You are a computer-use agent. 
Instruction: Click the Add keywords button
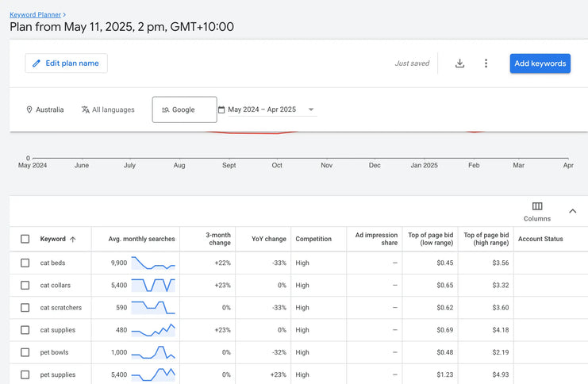(540, 63)
